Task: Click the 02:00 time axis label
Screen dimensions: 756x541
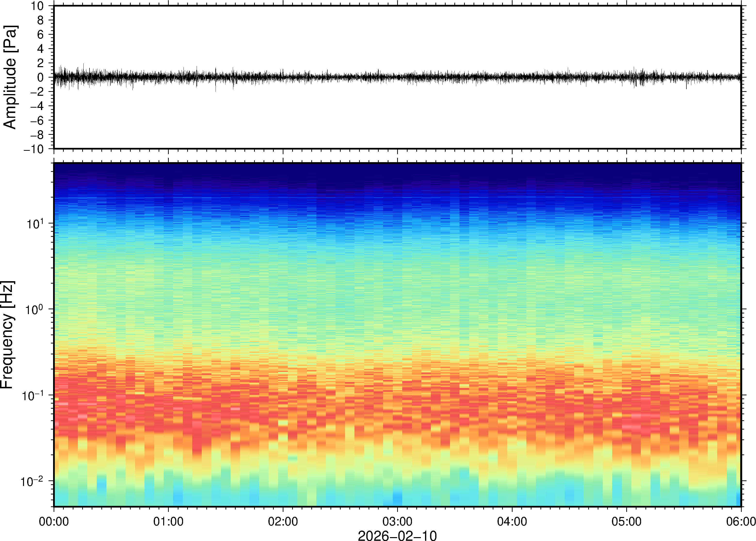Action: [x=283, y=521]
